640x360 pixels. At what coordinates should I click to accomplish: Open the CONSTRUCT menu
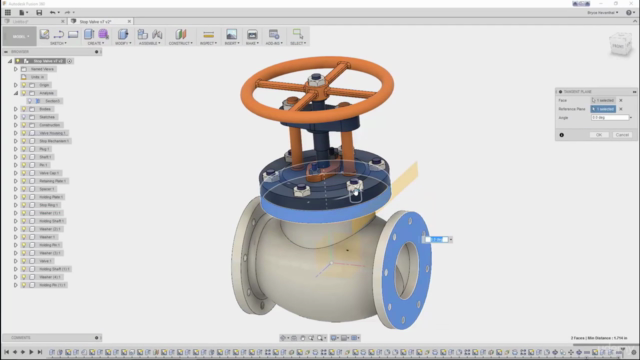180,43
